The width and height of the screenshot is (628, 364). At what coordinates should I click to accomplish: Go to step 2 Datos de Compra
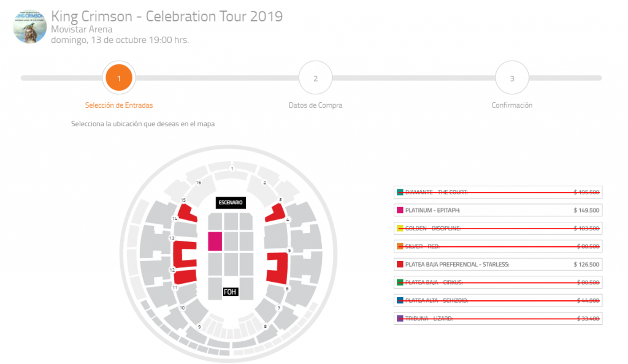[315, 78]
